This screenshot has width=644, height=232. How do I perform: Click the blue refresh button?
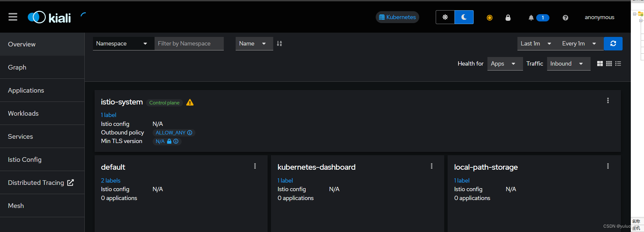(x=613, y=43)
